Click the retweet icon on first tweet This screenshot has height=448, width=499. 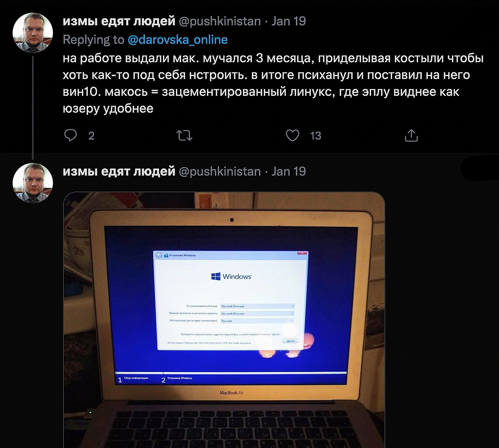(184, 135)
